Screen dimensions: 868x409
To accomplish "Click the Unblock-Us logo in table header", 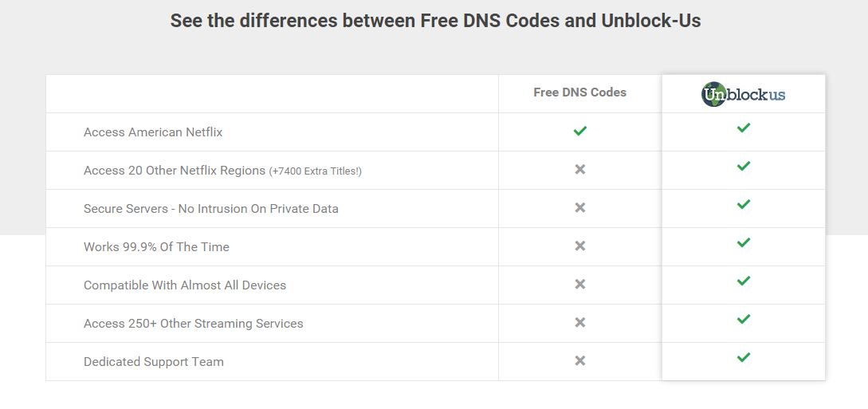I will coord(744,94).
